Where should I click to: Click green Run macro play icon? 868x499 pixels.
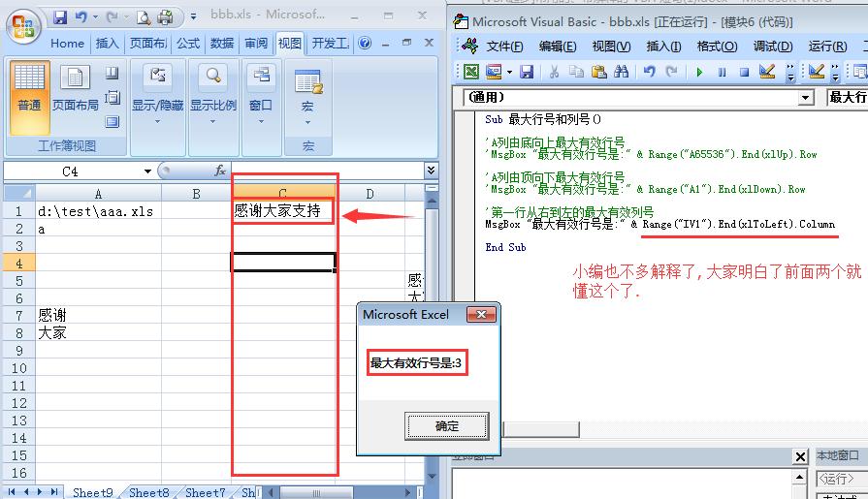(x=699, y=72)
